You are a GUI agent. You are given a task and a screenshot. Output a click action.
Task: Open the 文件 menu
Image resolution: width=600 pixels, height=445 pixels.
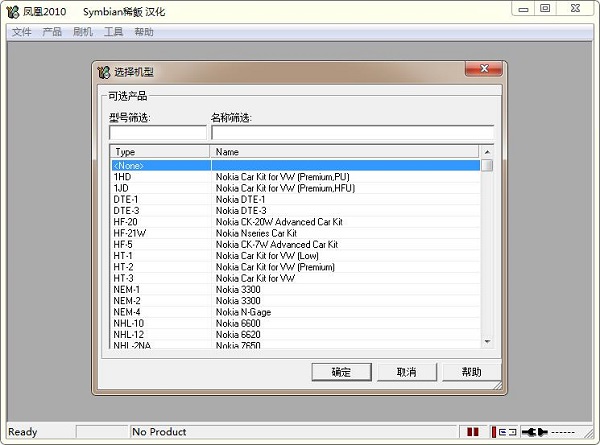click(x=21, y=32)
